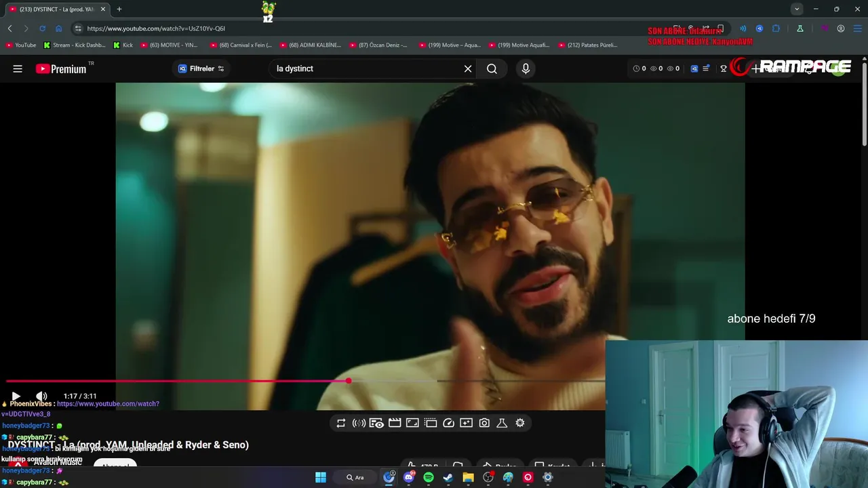Take a screenshot with the camera icon

pos(484,423)
